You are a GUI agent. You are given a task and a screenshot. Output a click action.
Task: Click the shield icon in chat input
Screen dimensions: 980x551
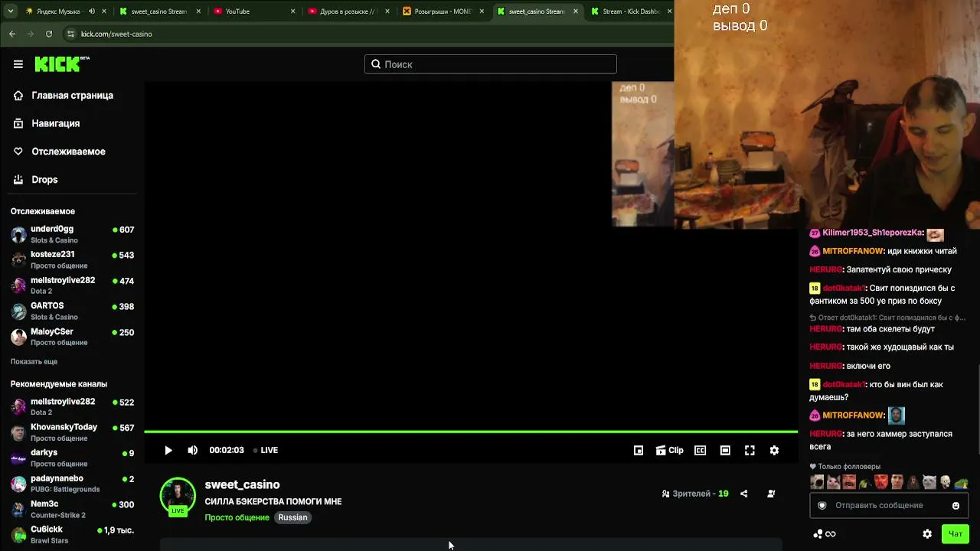click(x=822, y=506)
